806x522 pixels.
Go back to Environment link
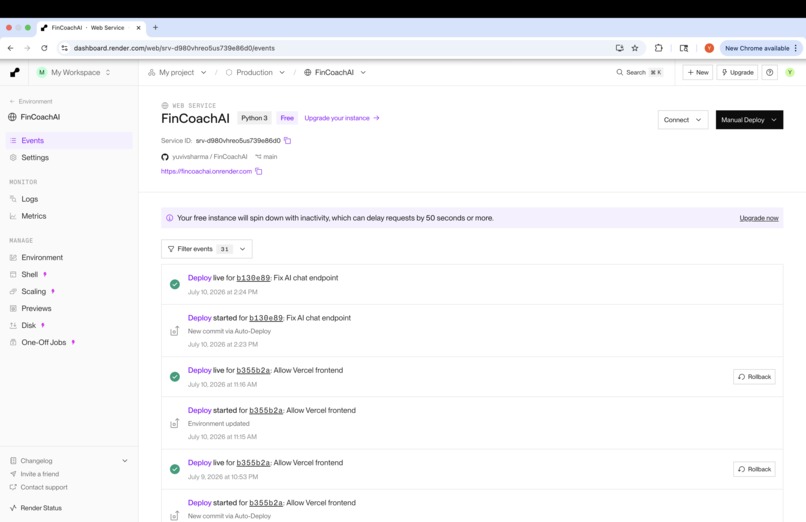pyautogui.click(x=31, y=101)
